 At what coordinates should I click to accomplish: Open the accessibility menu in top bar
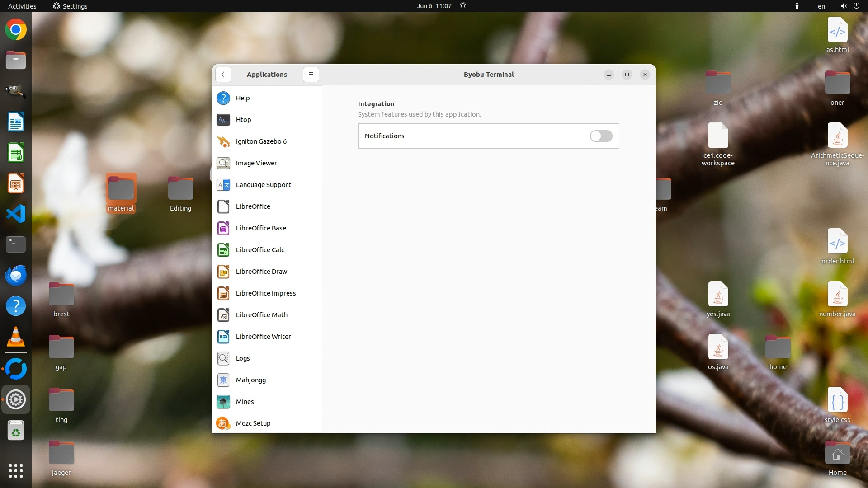[x=797, y=6]
